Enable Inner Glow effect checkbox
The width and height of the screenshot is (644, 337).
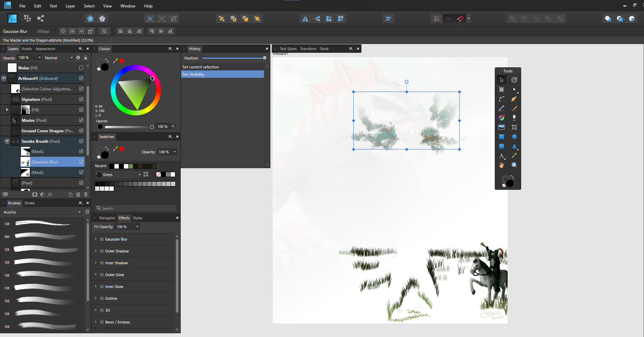[102, 287]
